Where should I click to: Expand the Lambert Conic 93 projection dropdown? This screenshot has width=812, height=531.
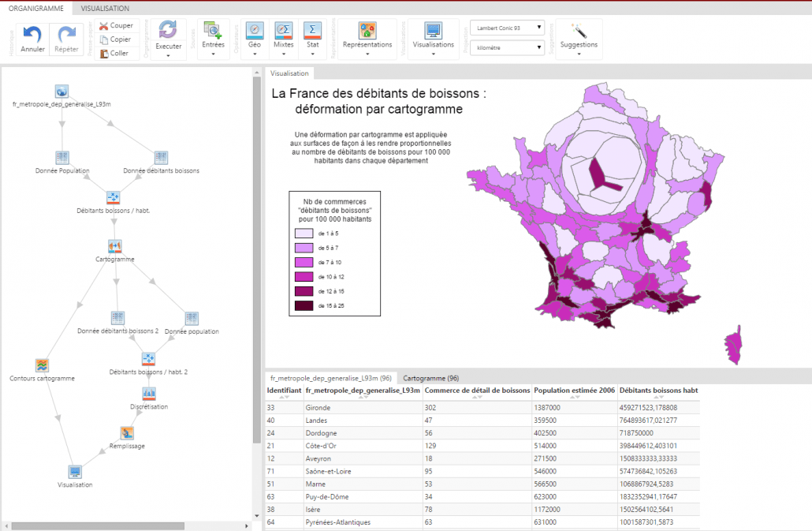pyautogui.click(x=507, y=28)
